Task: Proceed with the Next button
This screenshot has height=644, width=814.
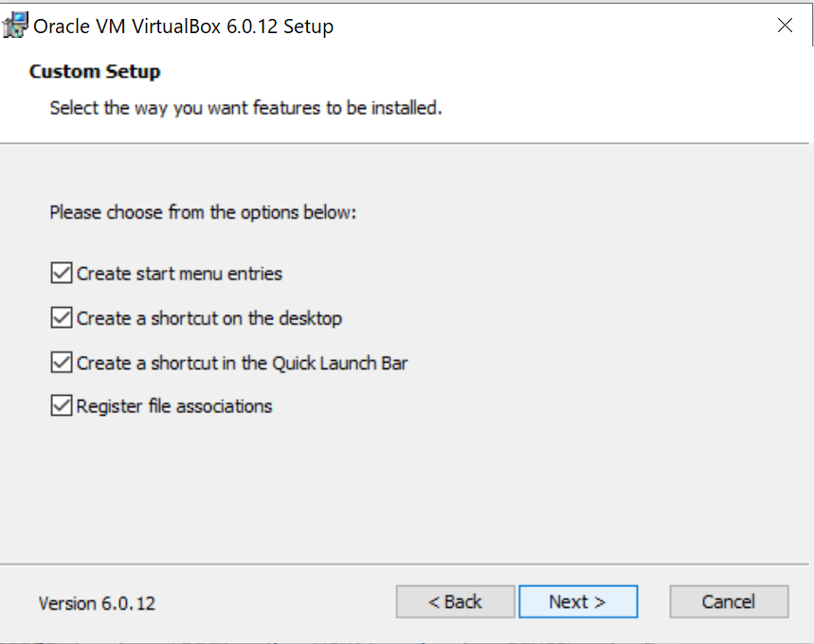Action: pos(578,601)
